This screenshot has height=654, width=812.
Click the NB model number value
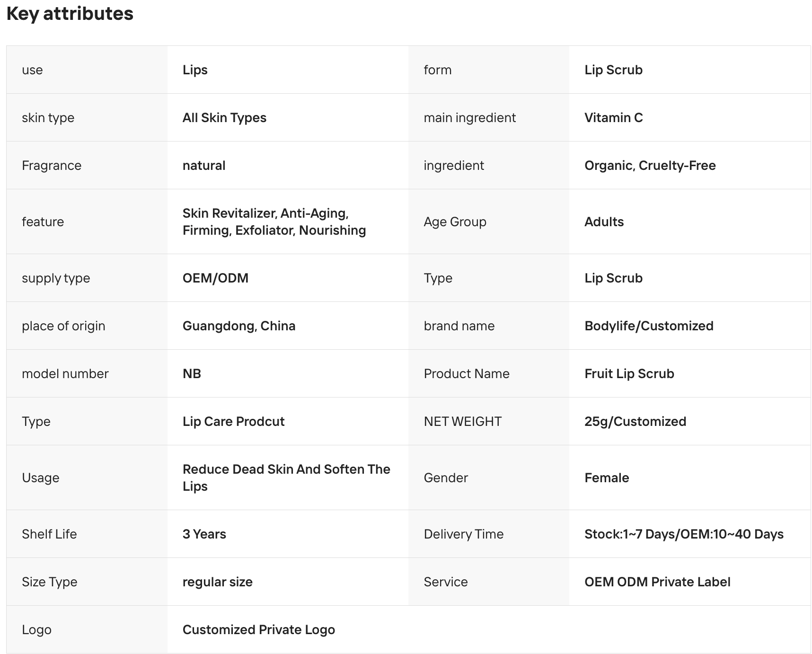click(x=192, y=374)
